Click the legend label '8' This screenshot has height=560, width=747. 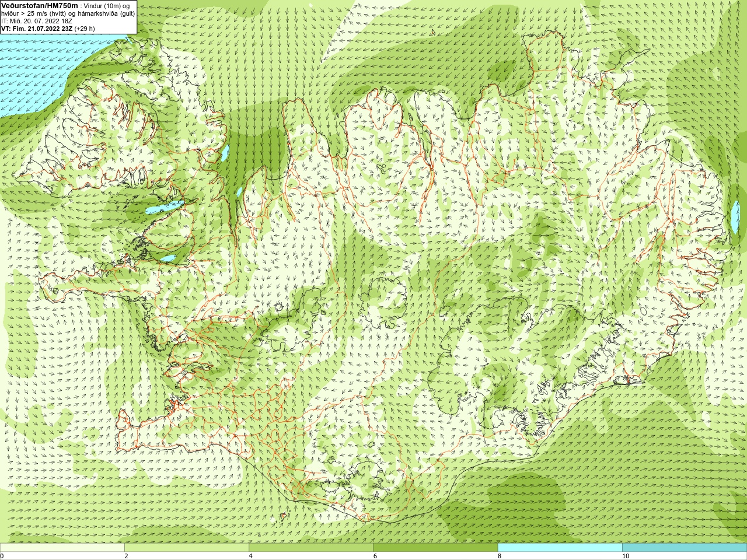point(500,556)
